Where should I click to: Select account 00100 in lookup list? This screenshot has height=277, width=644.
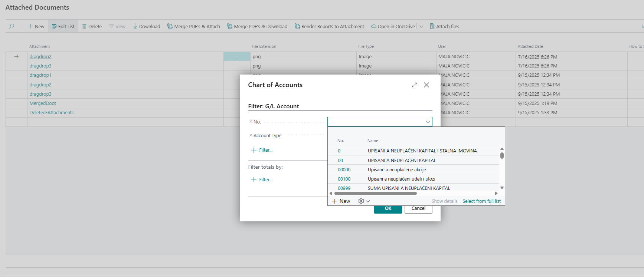[x=344, y=179]
